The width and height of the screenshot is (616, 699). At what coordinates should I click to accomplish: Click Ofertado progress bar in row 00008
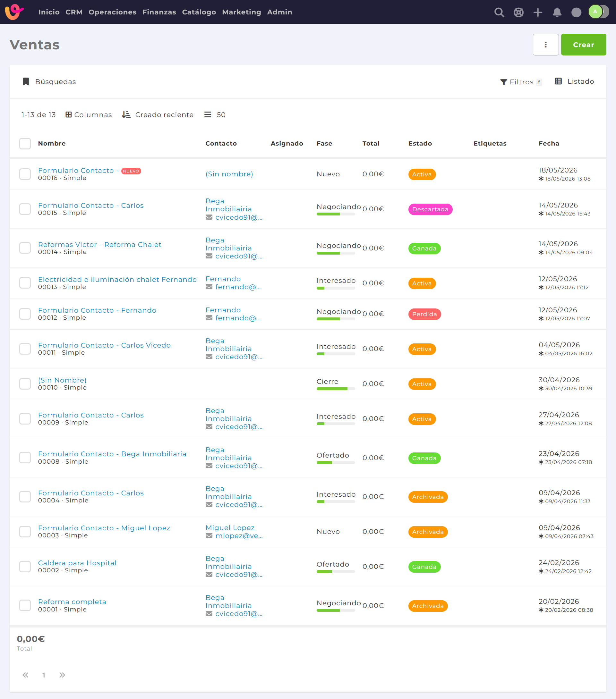(x=336, y=463)
